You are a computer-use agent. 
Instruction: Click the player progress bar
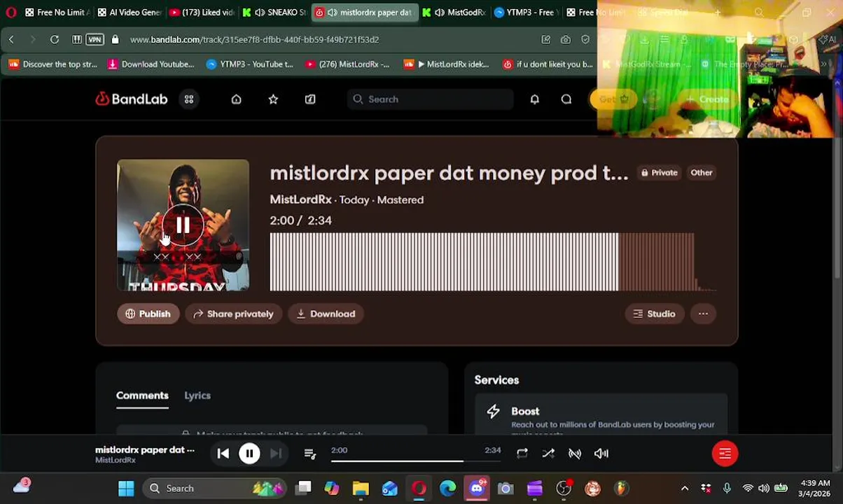coord(416,461)
